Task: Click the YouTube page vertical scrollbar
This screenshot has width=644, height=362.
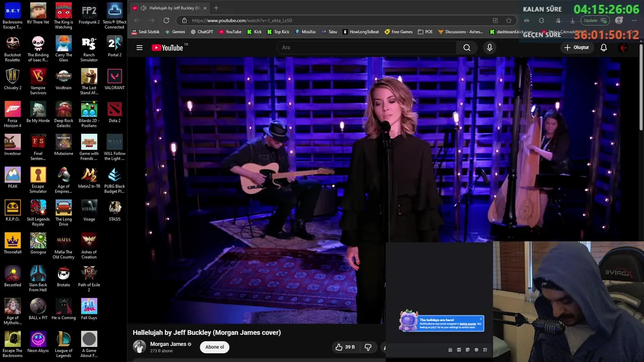Action: click(x=641, y=88)
